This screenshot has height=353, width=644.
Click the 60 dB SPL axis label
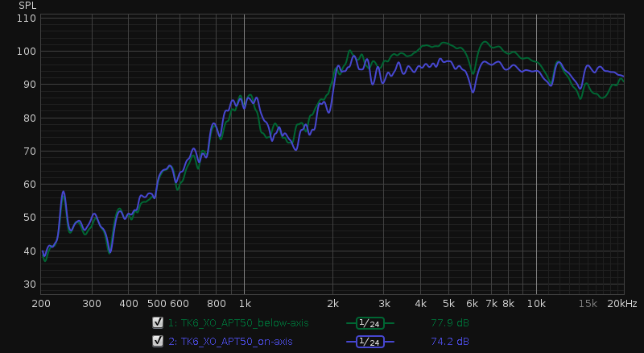tap(29, 185)
